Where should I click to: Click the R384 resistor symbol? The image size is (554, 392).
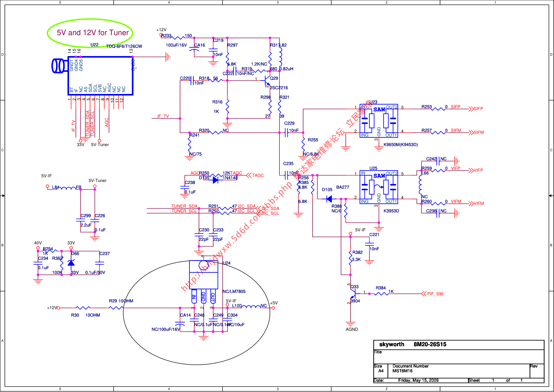(x=381, y=294)
